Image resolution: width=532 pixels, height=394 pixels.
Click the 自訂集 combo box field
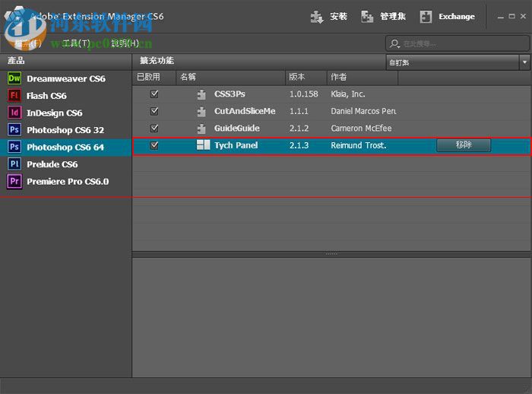[453, 62]
